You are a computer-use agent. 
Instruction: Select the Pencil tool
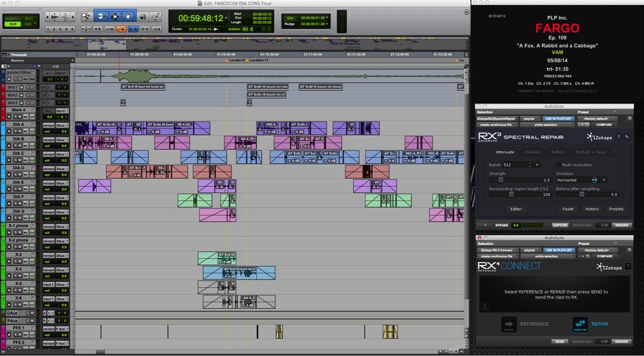pos(156,17)
